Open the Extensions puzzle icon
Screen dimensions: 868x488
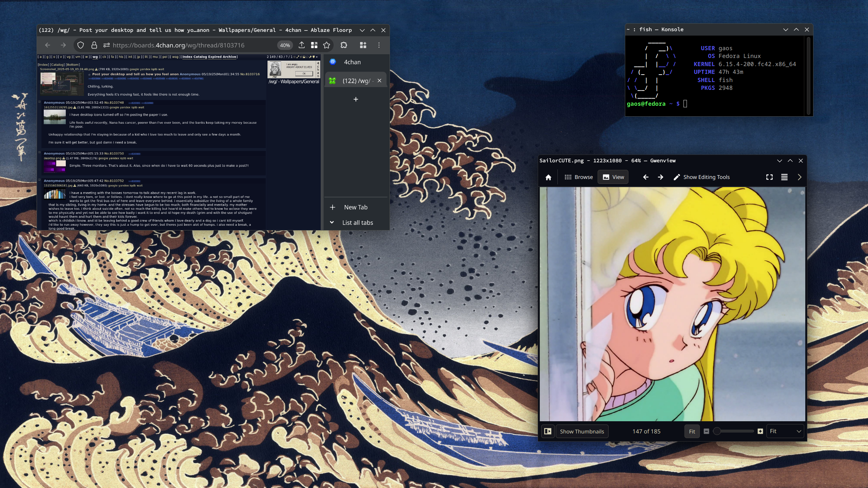click(344, 45)
